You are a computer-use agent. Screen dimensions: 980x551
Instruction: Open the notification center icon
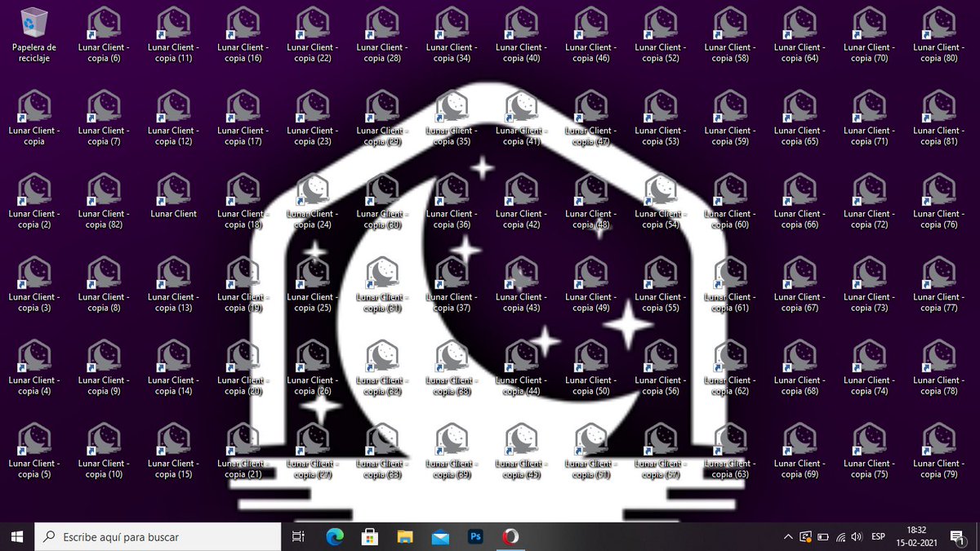point(957,536)
